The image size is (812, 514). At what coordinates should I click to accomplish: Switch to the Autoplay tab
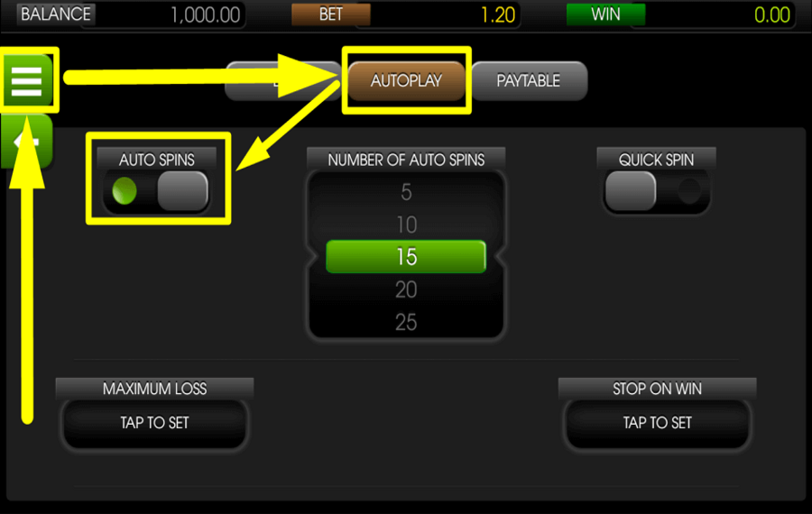[x=407, y=81]
